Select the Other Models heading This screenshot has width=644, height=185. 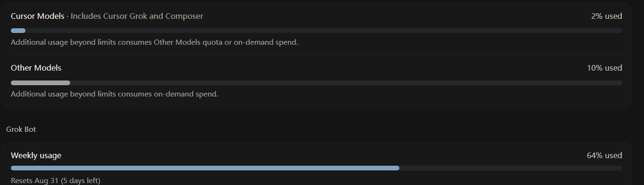click(x=36, y=68)
